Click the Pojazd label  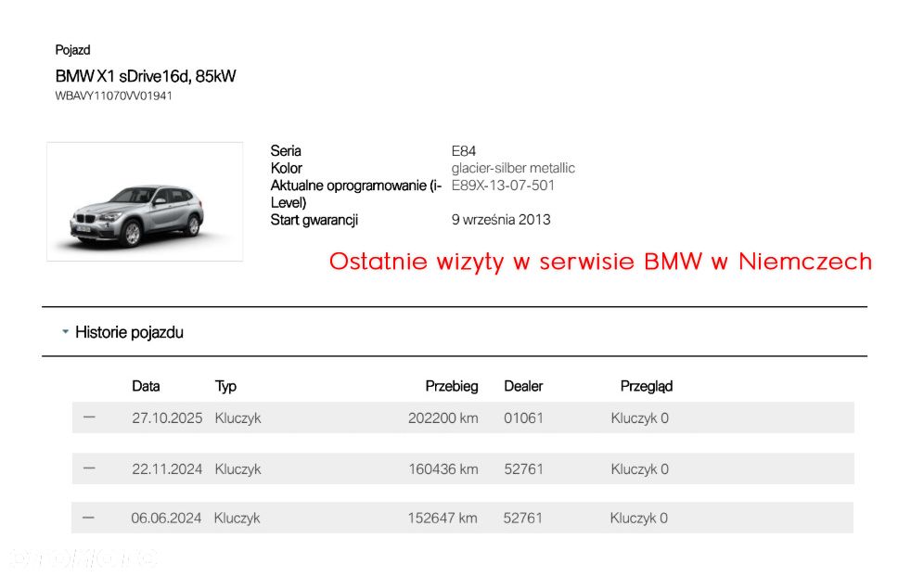72,50
